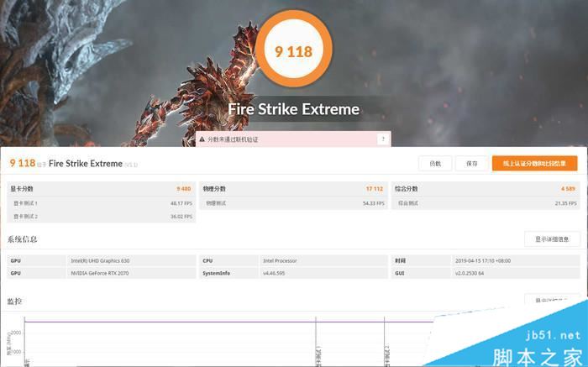Click the 监控 section heading
Viewport: 588px width, 367px height.
[14, 301]
